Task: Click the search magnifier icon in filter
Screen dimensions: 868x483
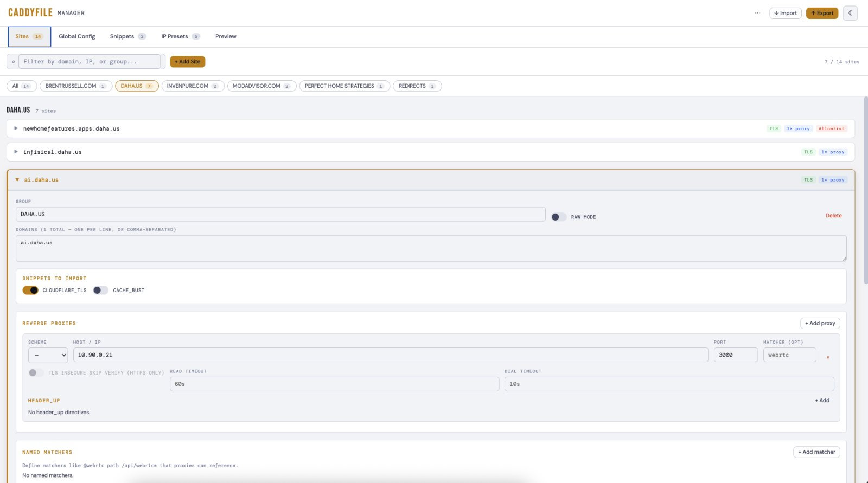Action: (x=13, y=62)
